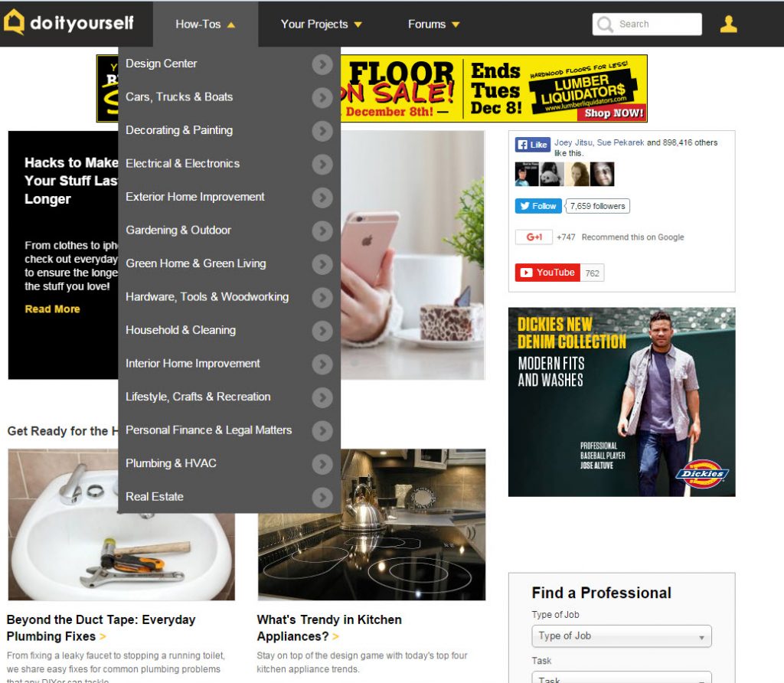Open the Type of Job dropdown
Screen dimensions: 784x683
pyautogui.click(x=620, y=636)
